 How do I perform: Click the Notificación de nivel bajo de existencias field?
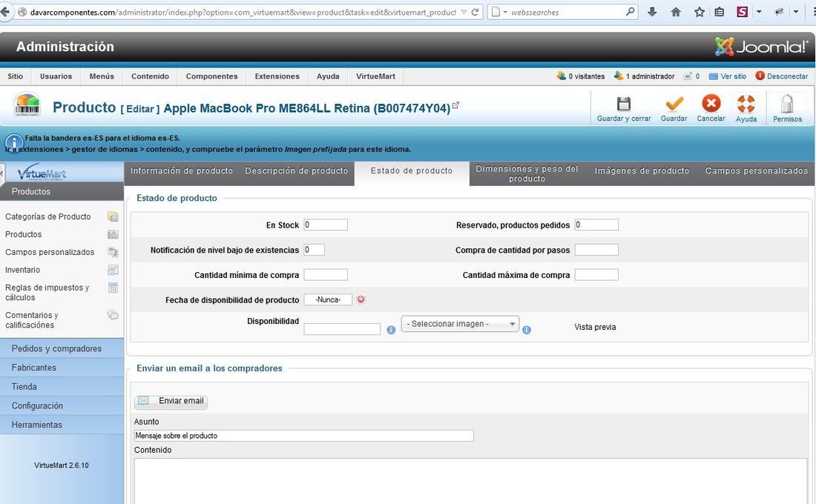point(314,250)
